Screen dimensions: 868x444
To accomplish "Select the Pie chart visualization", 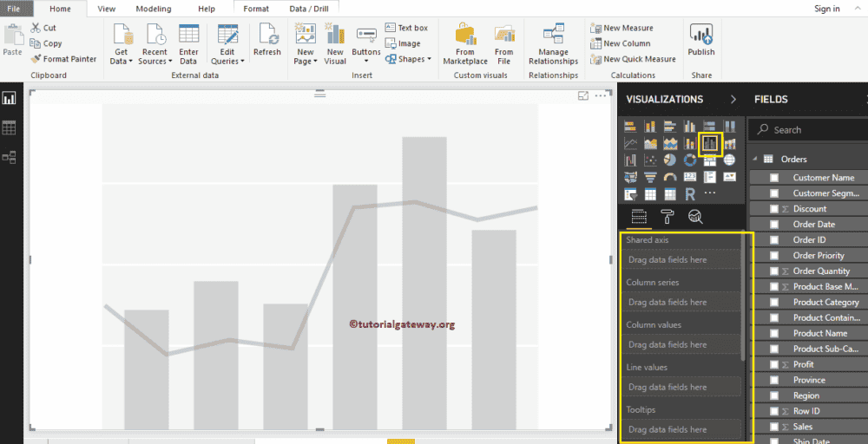I will click(670, 160).
